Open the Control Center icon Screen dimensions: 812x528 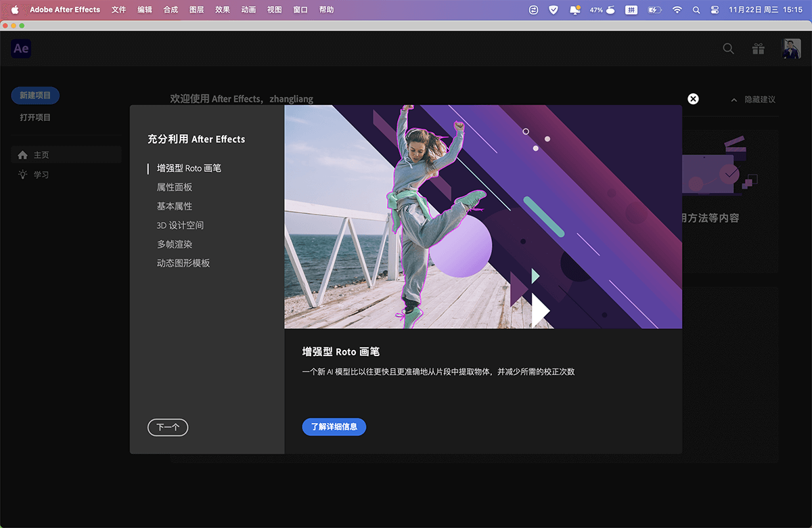715,10
